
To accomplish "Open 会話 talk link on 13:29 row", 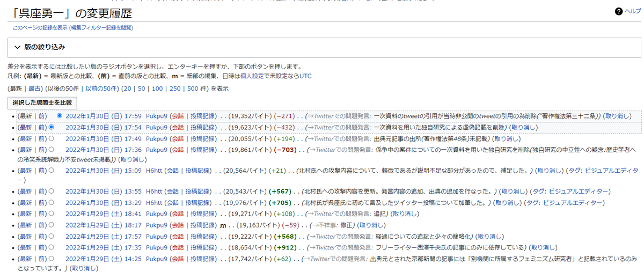I will point(174,203).
